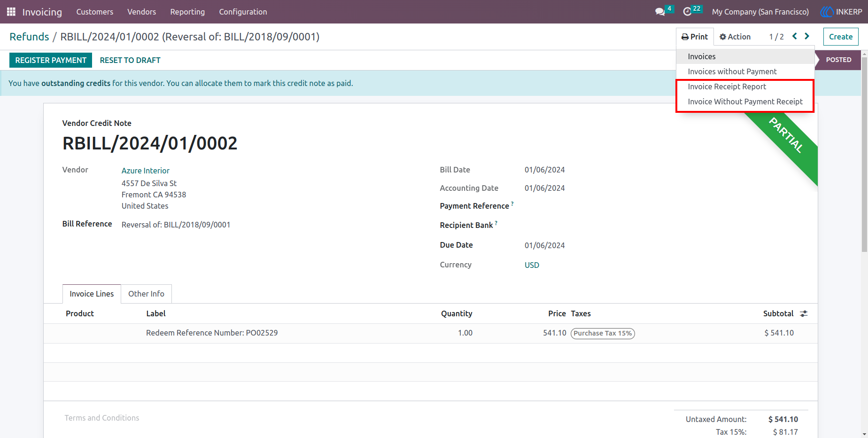Viewport: 868px width, 438px height.
Task: Click the vertical page scrollbar
Action: pyautogui.click(x=864, y=155)
